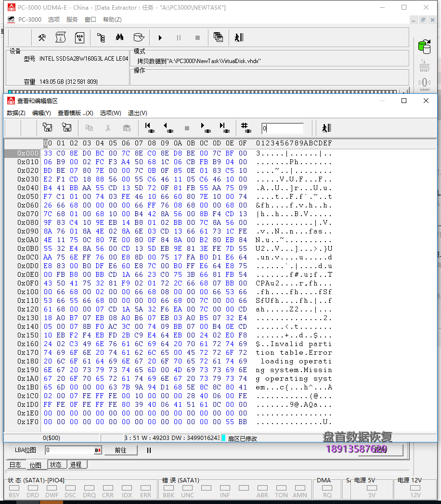The image size is (441, 504).
Task: Copy sector bytes with the copy icon
Action: coord(89,128)
